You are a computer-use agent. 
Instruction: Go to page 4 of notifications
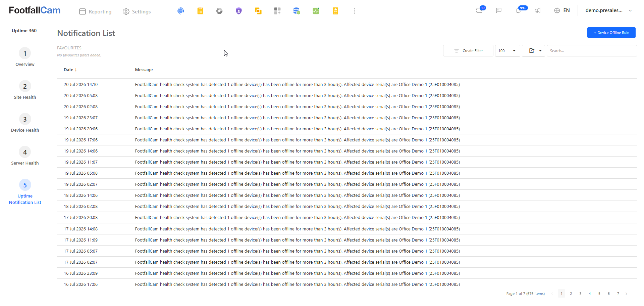point(590,294)
